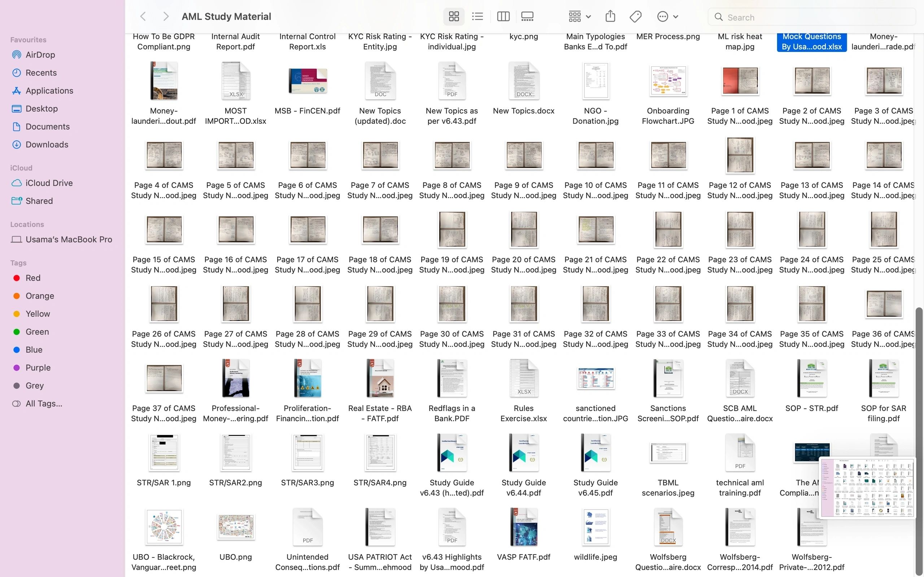Open AML Study Material folder menu
Viewport: 924px width, 577px height.
[226, 16]
